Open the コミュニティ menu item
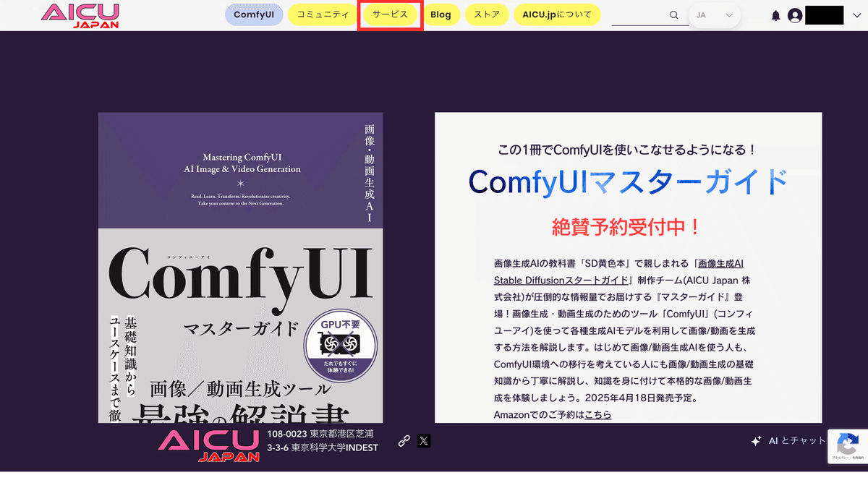This screenshot has height=488, width=868. pyautogui.click(x=323, y=14)
